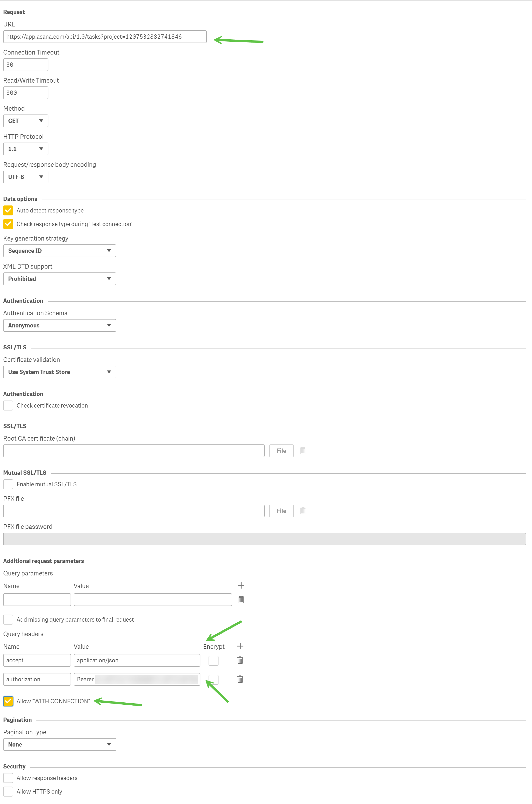Open the Pagination type dropdown
The image size is (532, 804).
(60, 744)
